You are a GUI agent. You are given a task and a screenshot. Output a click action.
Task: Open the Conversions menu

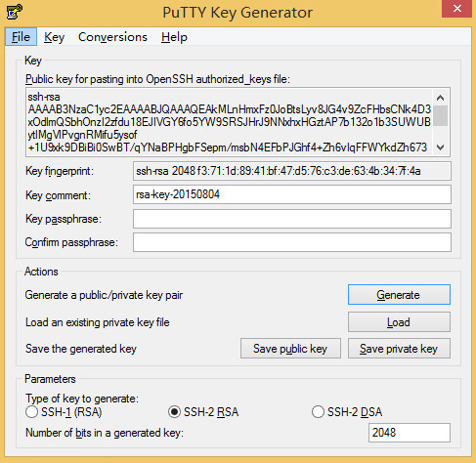112,37
